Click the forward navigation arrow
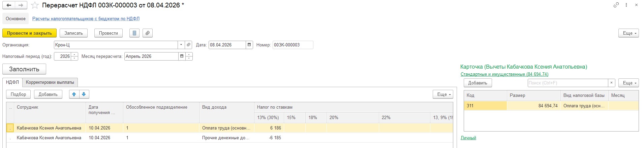 (x=21, y=5)
